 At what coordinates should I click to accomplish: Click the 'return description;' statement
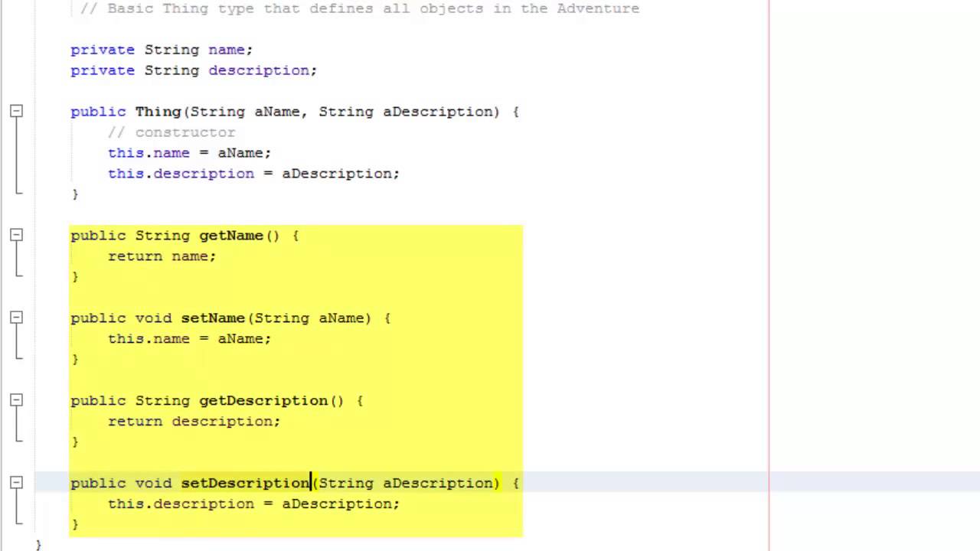pos(194,422)
